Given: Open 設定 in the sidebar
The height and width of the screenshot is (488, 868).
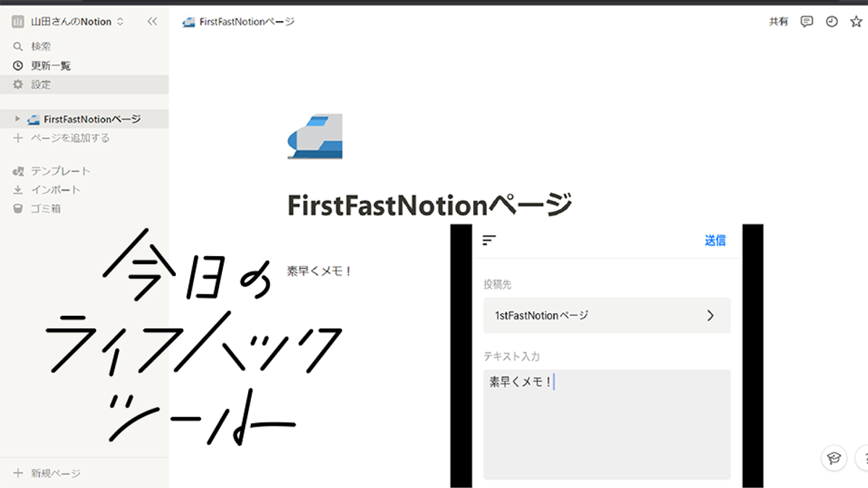Looking at the screenshot, I should pos(84,84).
